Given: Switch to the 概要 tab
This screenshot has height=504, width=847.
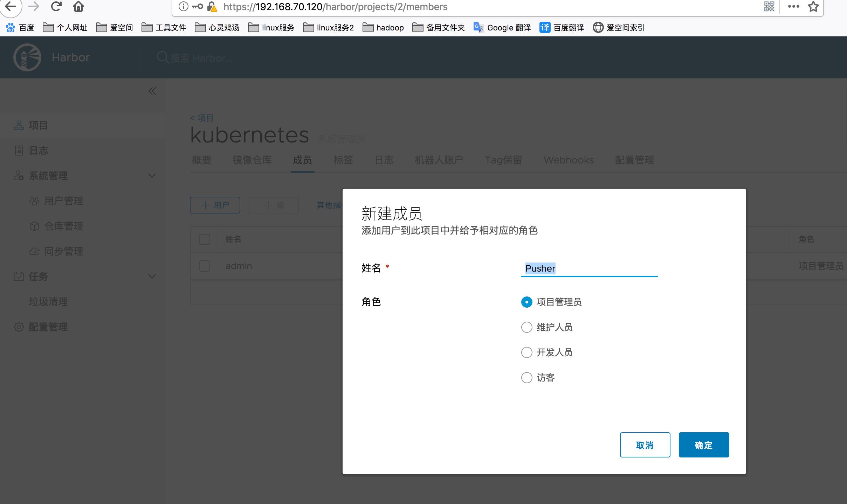Looking at the screenshot, I should point(202,160).
